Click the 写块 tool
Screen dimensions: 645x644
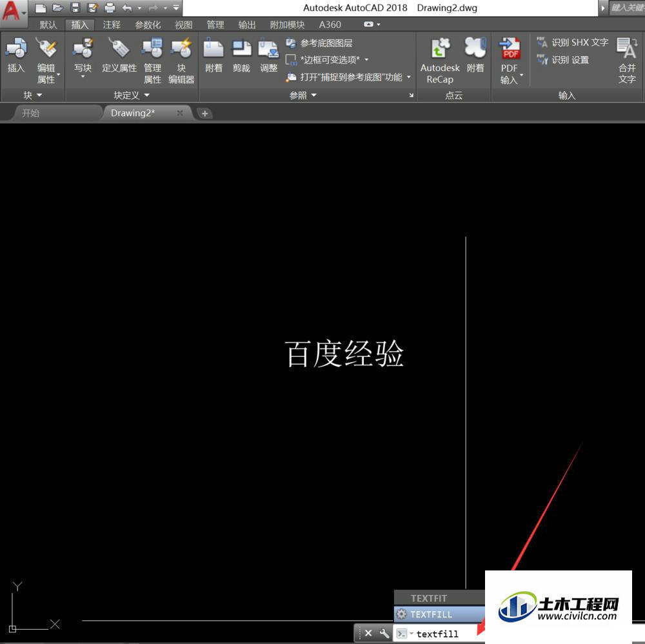pos(83,57)
